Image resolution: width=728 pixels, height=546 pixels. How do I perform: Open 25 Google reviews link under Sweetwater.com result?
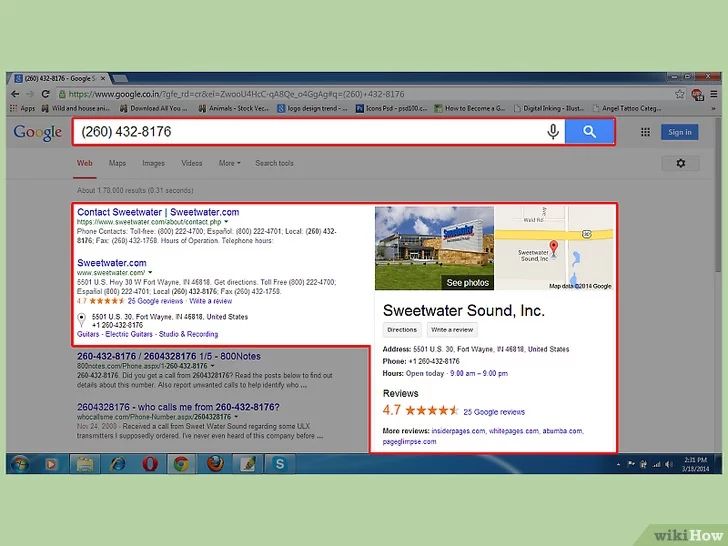156,301
